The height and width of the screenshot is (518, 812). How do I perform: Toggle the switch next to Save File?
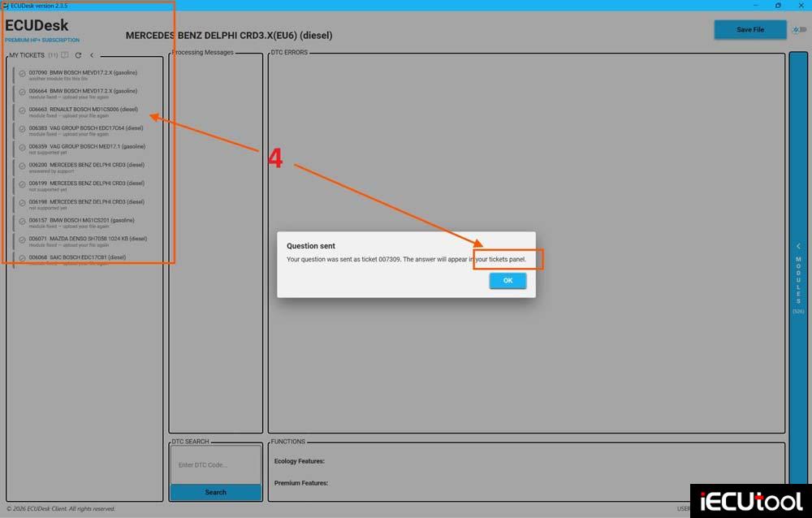click(x=800, y=30)
